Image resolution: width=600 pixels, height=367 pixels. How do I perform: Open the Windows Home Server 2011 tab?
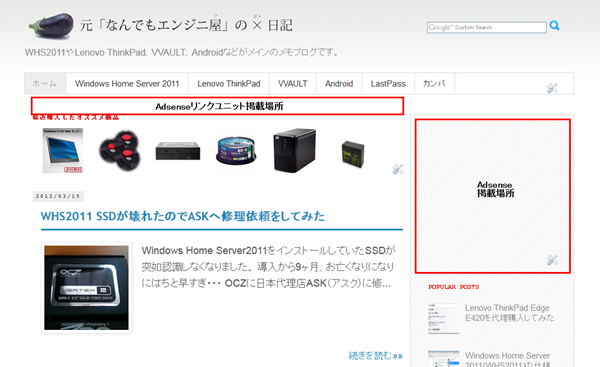tap(127, 83)
